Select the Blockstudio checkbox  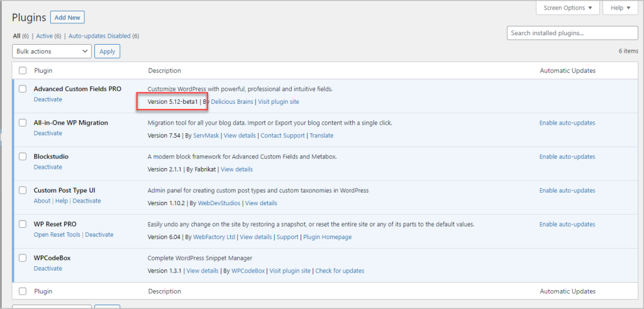coord(23,157)
